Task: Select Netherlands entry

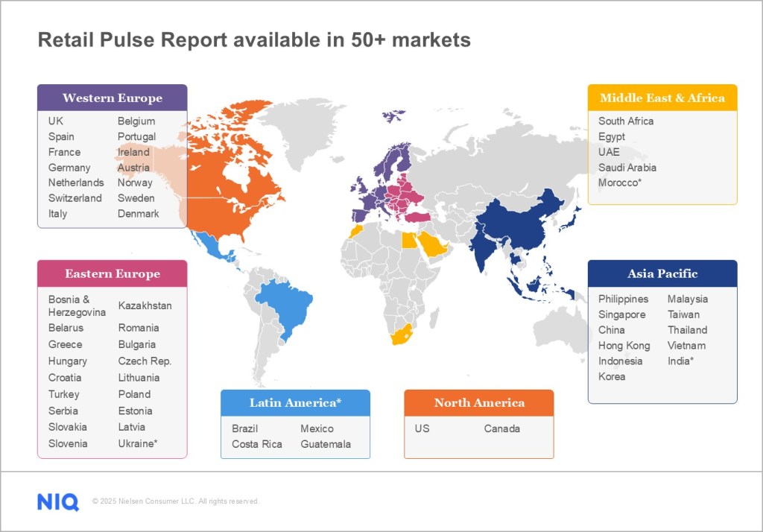Action: click(x=76, y=183)
